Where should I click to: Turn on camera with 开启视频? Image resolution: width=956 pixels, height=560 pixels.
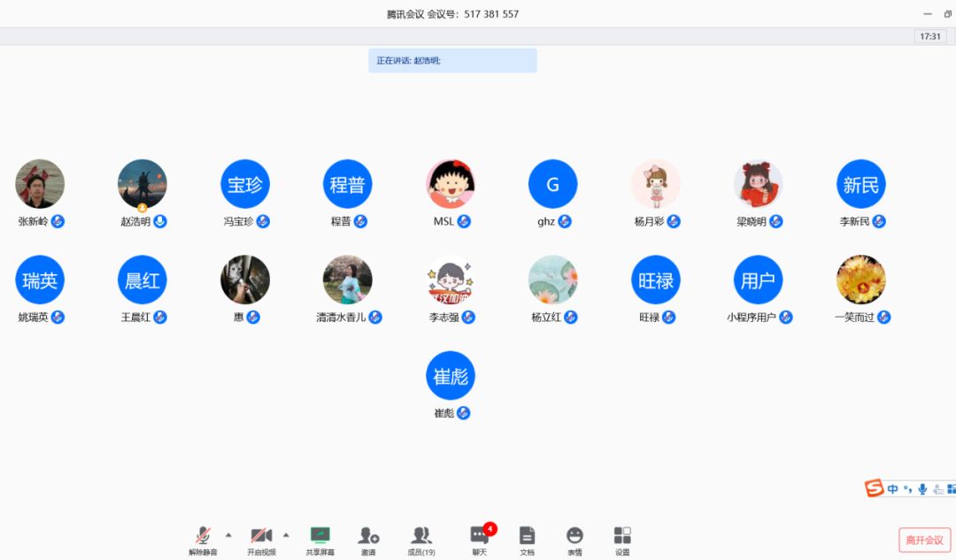click(261, 539)
